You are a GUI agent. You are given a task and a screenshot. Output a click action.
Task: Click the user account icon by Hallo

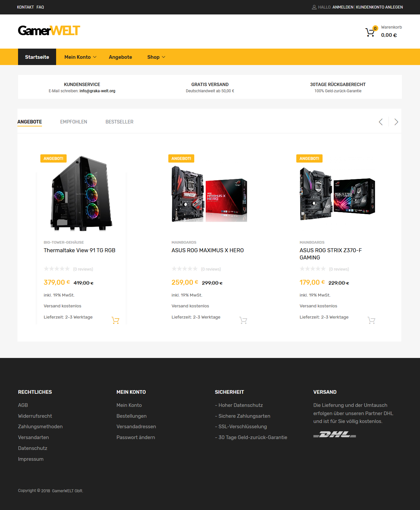coord(314,7)
